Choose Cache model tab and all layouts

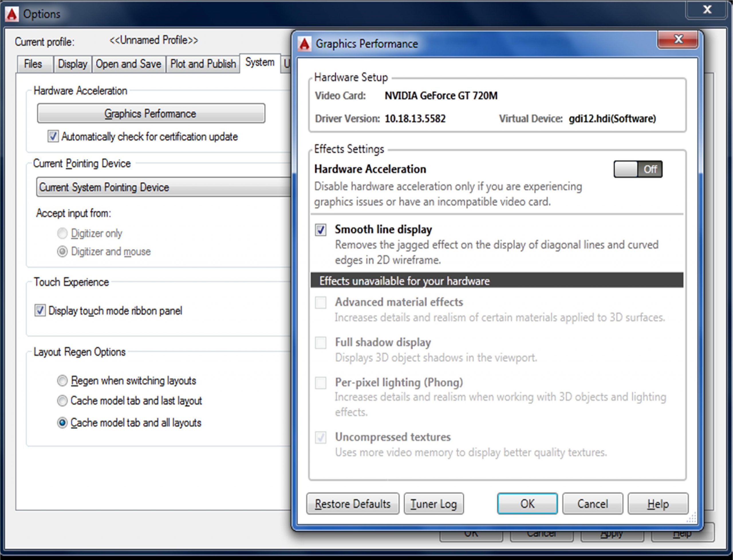pyautogui.click(x=62, y=423)
